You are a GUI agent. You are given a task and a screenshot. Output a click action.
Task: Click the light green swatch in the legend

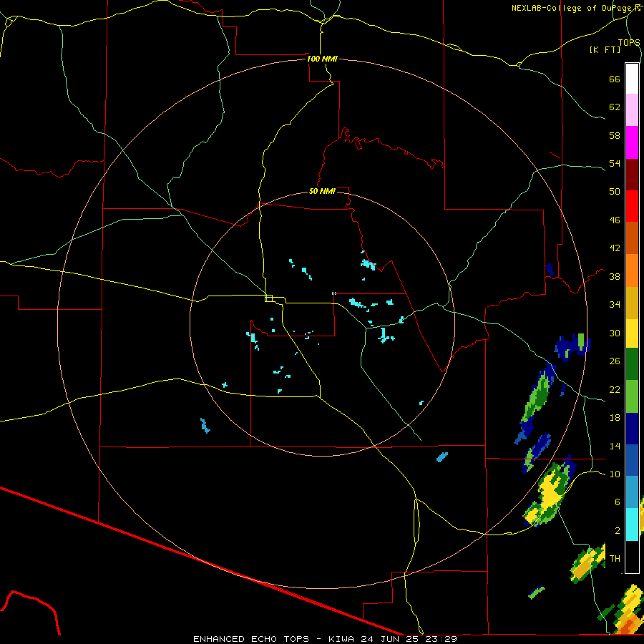[x=632, y=396]
